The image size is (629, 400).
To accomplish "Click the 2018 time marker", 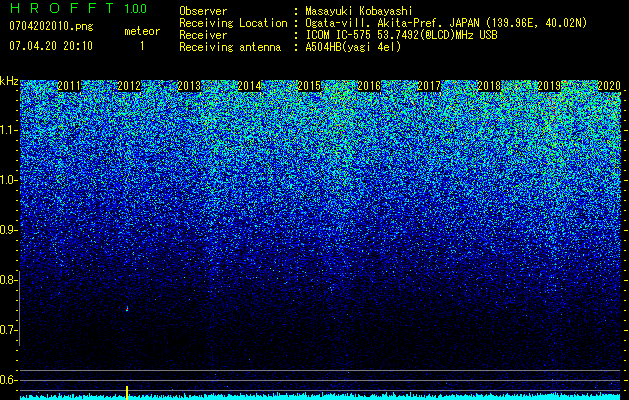I will pyautogui.click(x=489, y=86).
